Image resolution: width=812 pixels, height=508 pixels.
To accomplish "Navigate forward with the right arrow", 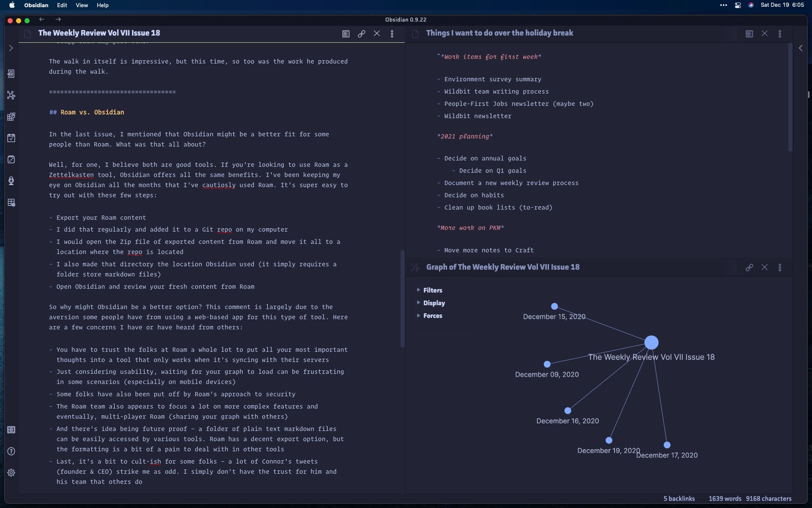I will tap(58, 19).
